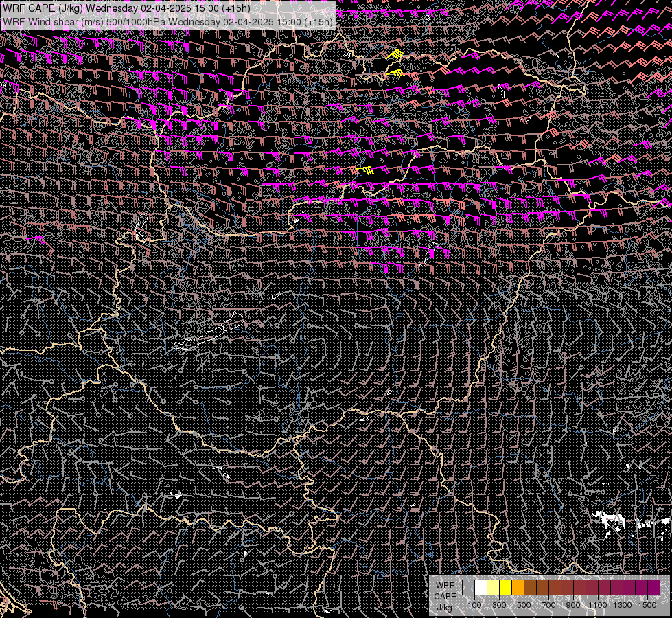The image size is (672, 618).
Task: Click the WRF Wind shear title line
Action: [x=167, y=22]
